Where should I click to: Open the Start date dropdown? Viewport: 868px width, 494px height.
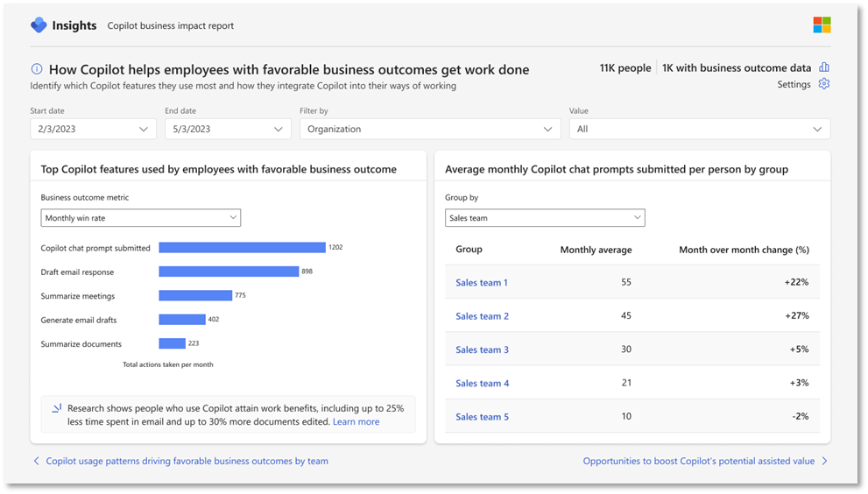[x=94, y=129]
